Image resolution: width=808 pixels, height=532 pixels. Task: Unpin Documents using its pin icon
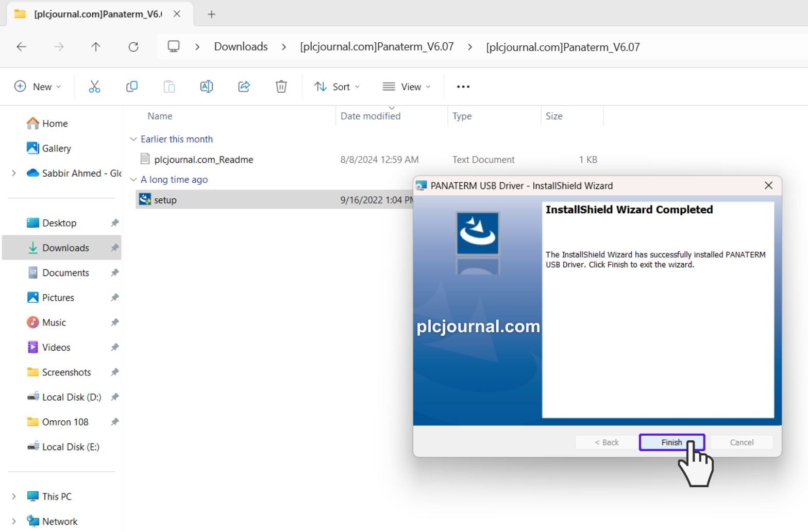pyautogui.click(x=114, y=272)
